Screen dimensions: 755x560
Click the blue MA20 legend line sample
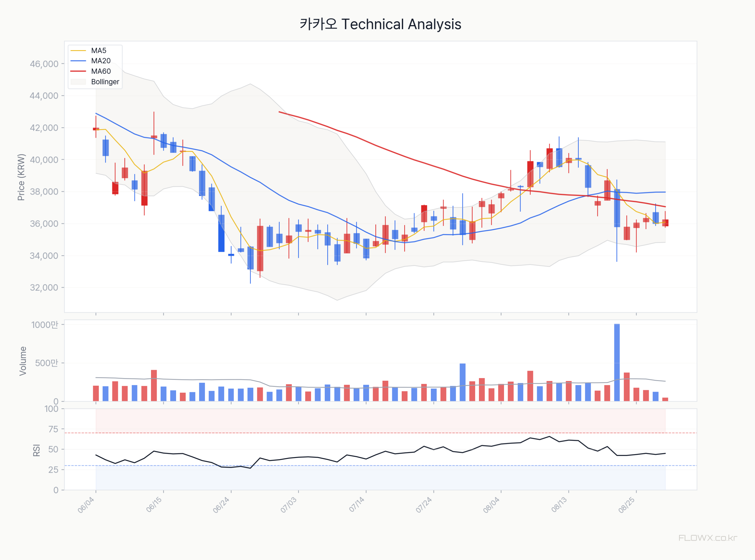pos(78,61)
